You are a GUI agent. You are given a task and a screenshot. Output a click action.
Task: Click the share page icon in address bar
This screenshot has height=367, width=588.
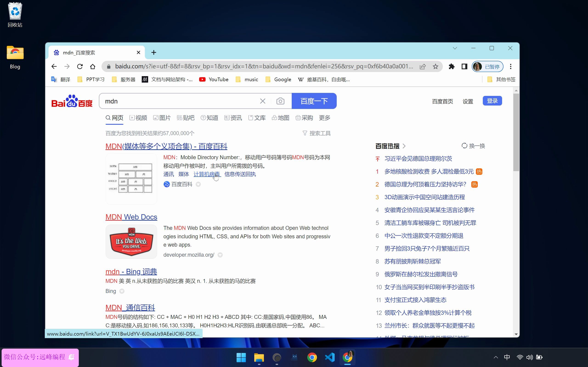pyautogui.click(x=423, y=67)
